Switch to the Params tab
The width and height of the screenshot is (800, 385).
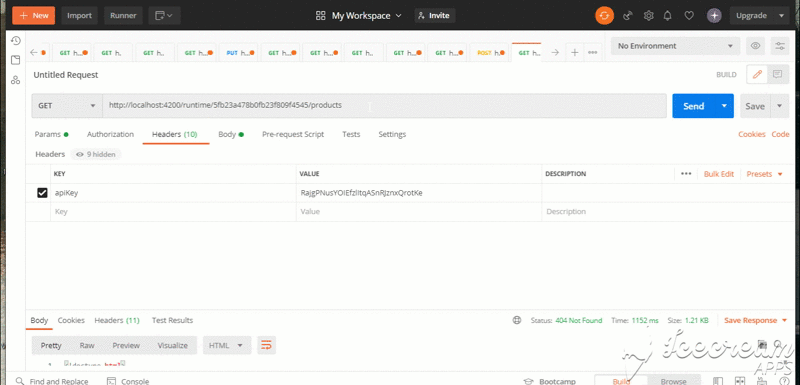click(51, 134)
